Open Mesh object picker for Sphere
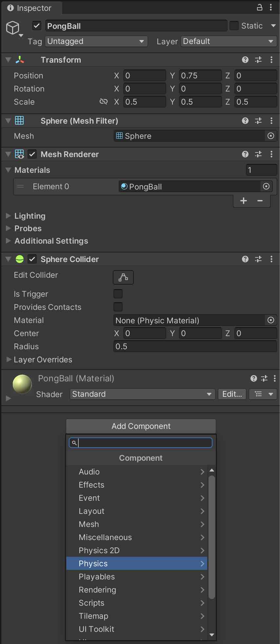This screenshot has height=644, width=280. coord(270,136)
